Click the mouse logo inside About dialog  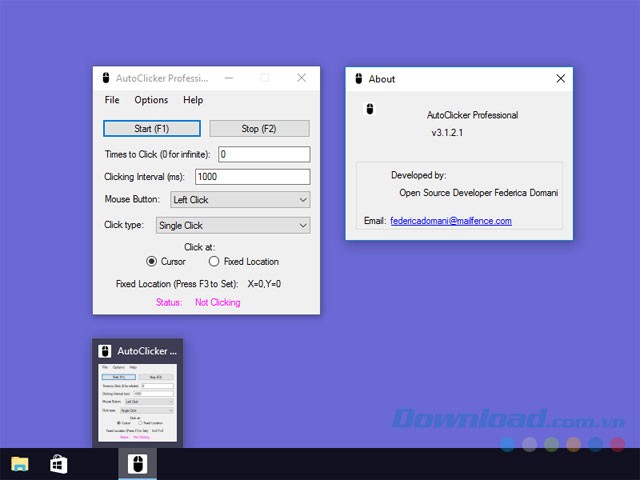coord(370,108)
